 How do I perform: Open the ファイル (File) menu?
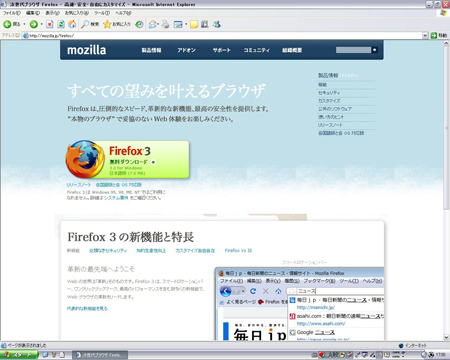(12, 13)
